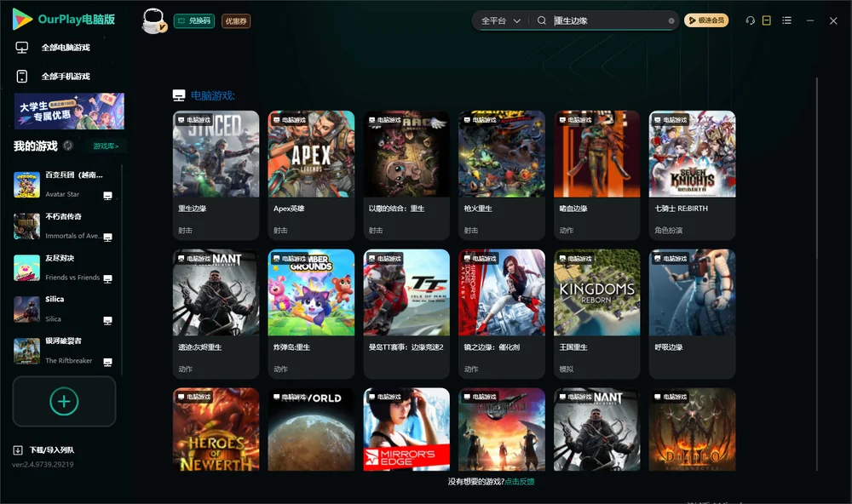The height and width of the screenshot is (504, 852).
Task: Click the 点击反馈 feedback link
Action: (x=520, y=481)
